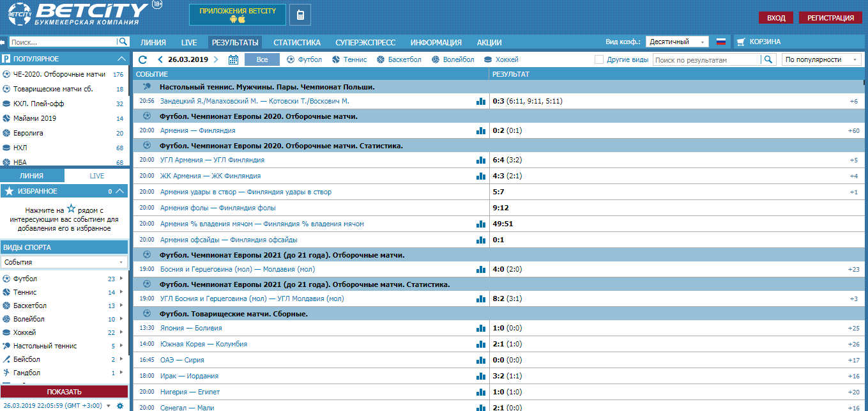
Task: Open the АКЦИИ menu tab
Action: click(489, 43)
